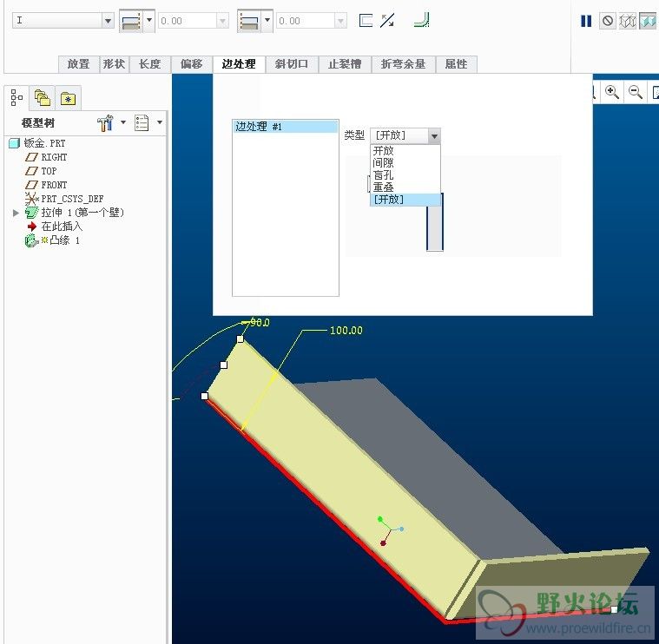The image size is (659, 644).
Task: Open the 折弯余量 tab
Action: pyautogui.click(x=403, y=64)
